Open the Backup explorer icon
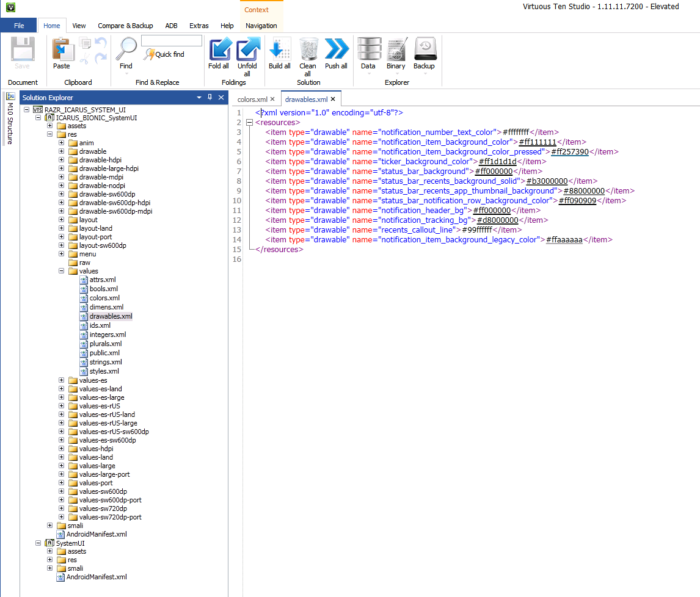This screenshot has width=700, height=597. click(424, 50)
